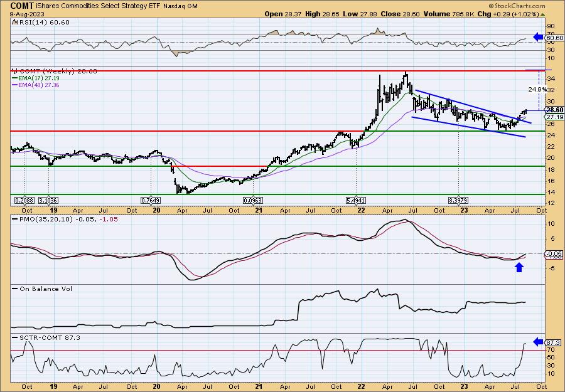Click the RSI indicator mini-chart icon
565x392 pixels.
[14, 22]
